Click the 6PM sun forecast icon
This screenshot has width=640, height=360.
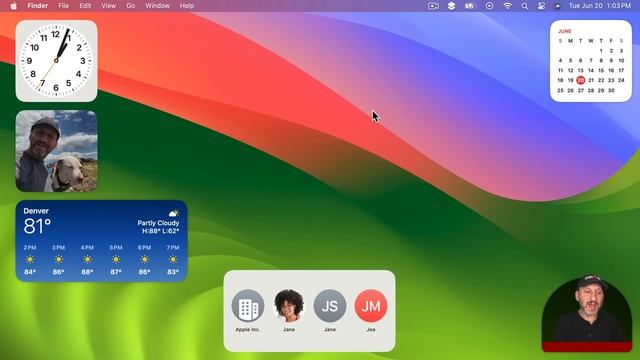coord(144,259)
